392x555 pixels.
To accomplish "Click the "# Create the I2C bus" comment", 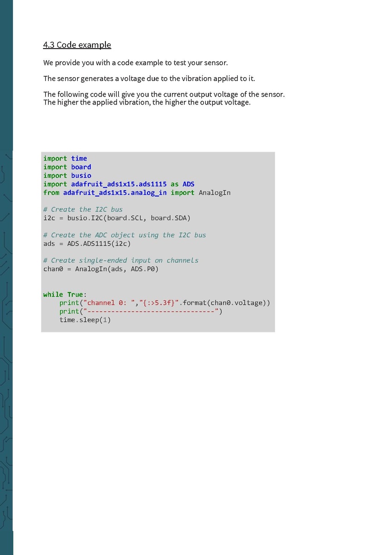I will (83, 210).
